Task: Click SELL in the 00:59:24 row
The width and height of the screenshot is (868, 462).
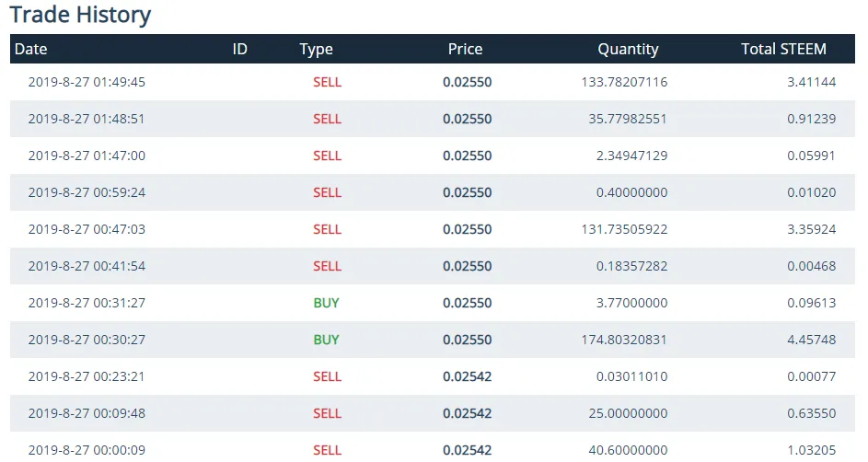Action: pos(327,192)
